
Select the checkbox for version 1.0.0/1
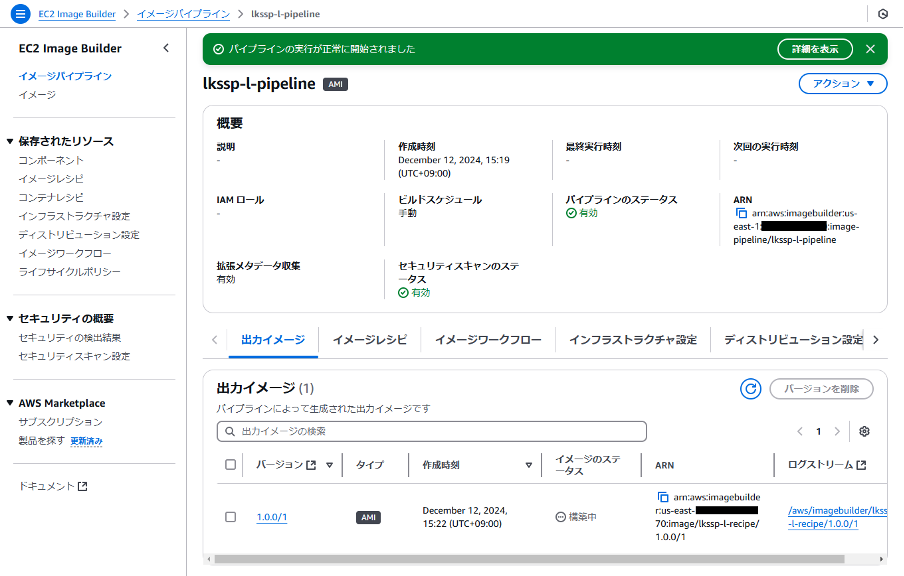pyautogui.click(x=231, y=517)
